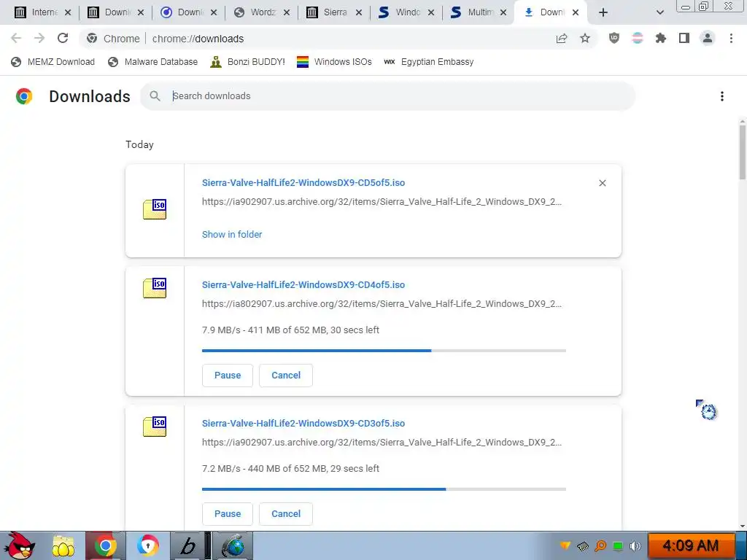Open Chrome's three-dot main menu
Viewport: 747px width, 560px height.
pos(731,38)
